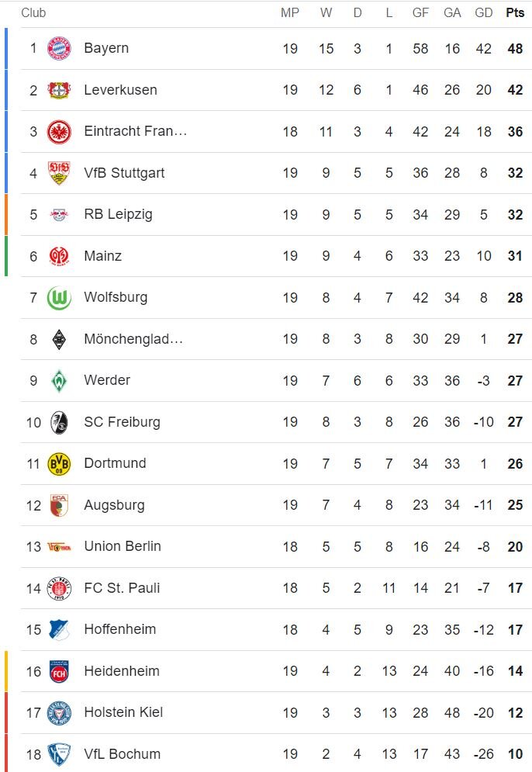
Task: Open the Werder team page link
Action: pyautogui.click(x=107, y=380)
